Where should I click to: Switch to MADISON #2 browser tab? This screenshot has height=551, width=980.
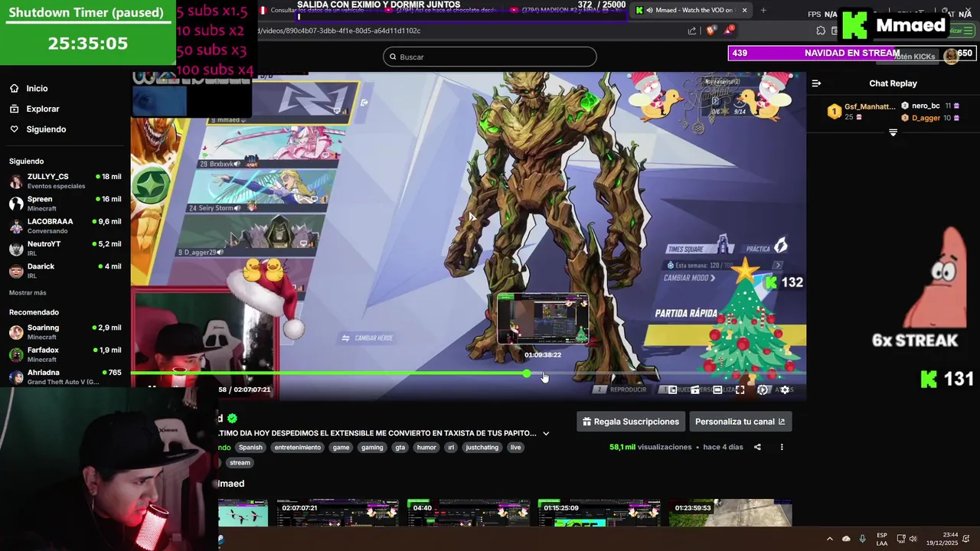(x=565, y=11)
